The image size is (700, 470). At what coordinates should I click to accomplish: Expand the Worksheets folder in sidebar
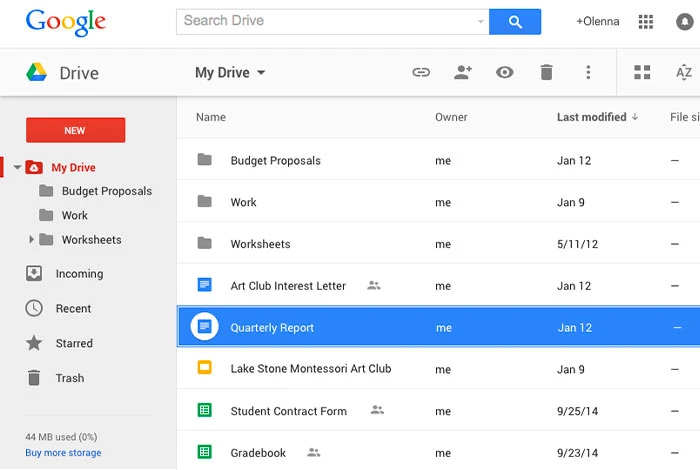click(x=32, y=240)
